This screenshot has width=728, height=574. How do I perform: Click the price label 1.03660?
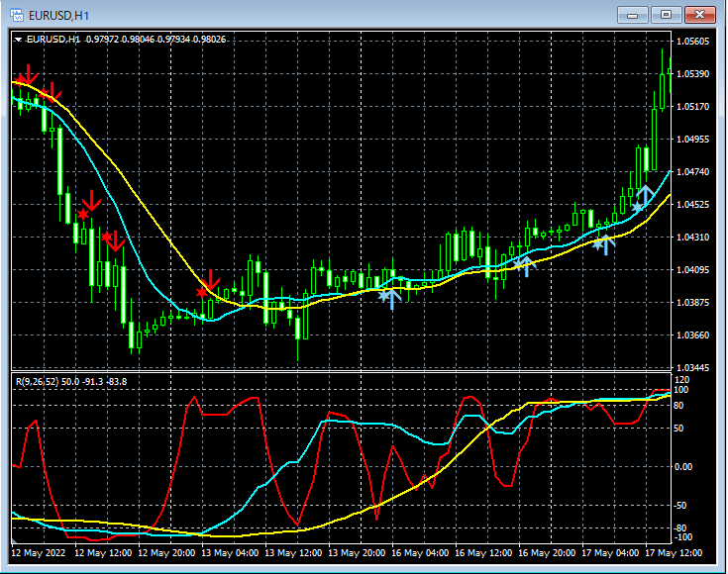click(x=692, y=335)
